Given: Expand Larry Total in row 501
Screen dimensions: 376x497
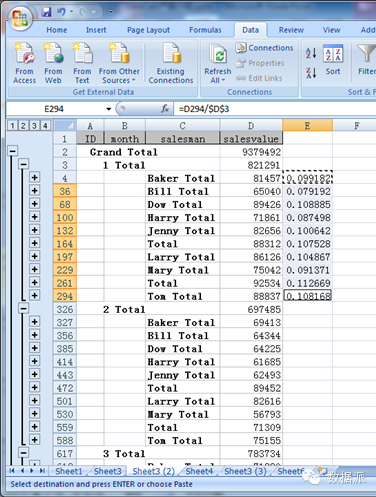Looking at the screenshot, I should (35, 400).
